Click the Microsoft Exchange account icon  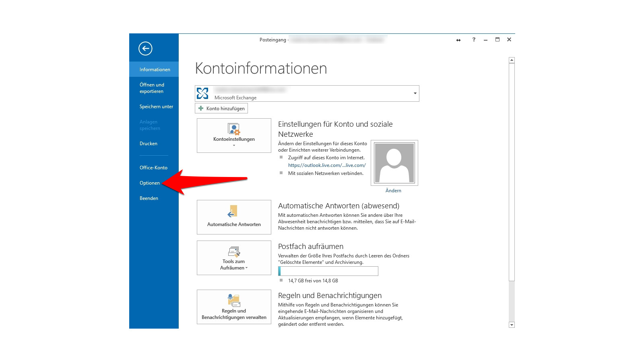click(202, 93)
